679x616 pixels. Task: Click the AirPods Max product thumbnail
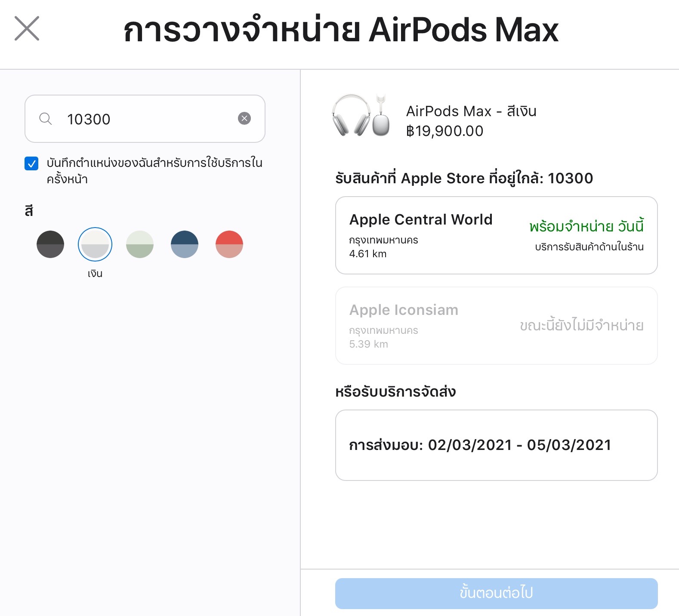point(361,115)
